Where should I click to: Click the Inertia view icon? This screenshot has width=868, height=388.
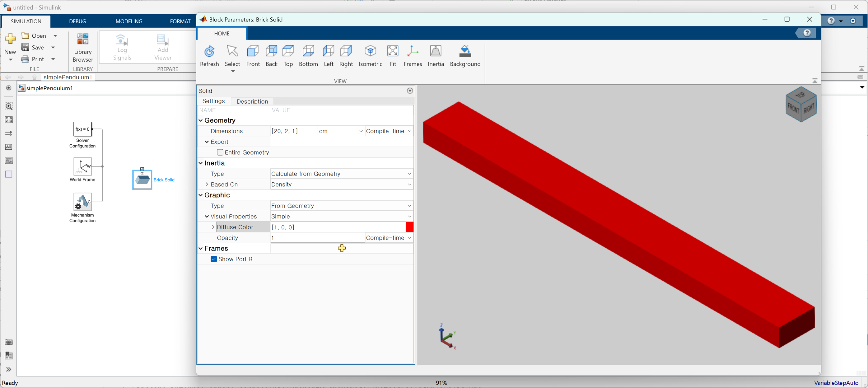435,52
